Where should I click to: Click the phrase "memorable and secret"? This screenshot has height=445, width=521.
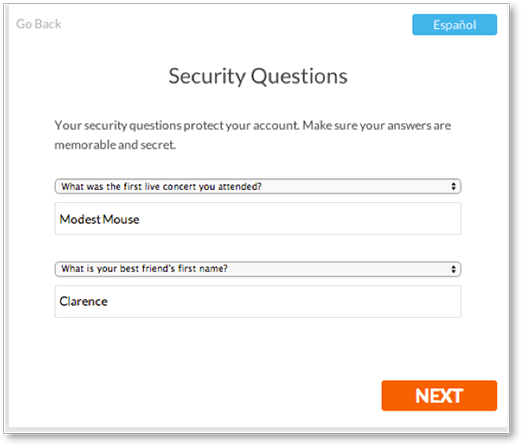pos(115,145)
